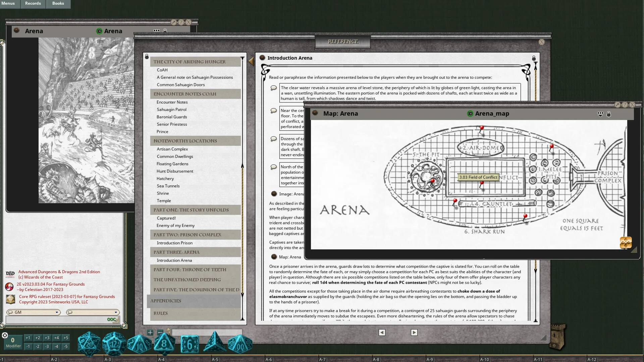This screenshot has width=644, height=362.
Task: Roll the d20 die
Action: click(x=89, y=344)
